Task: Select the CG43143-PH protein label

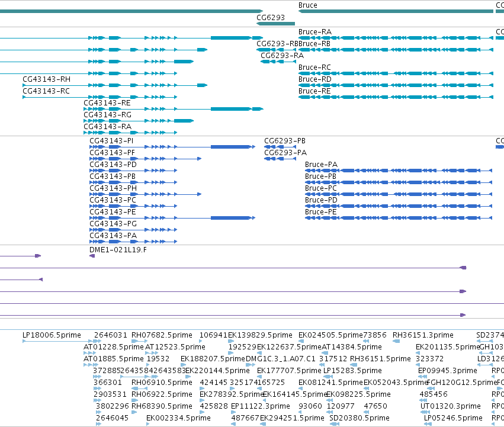Action: pyautogui.click(x=113, y=188)
